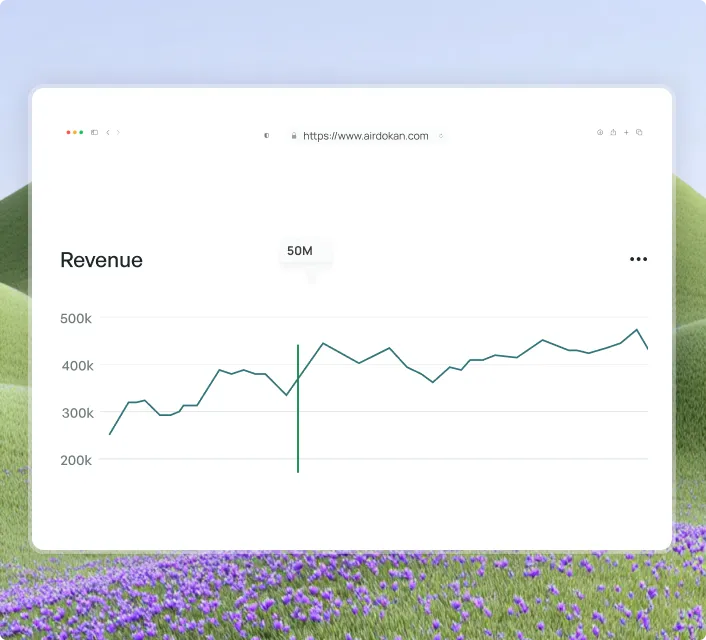Click the green maximize window dot

pyautogui.click(x=81, y=132)
